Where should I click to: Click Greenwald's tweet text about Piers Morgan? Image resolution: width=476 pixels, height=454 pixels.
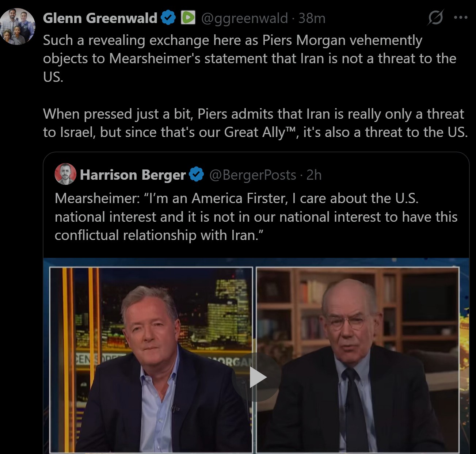pos(250,58)
